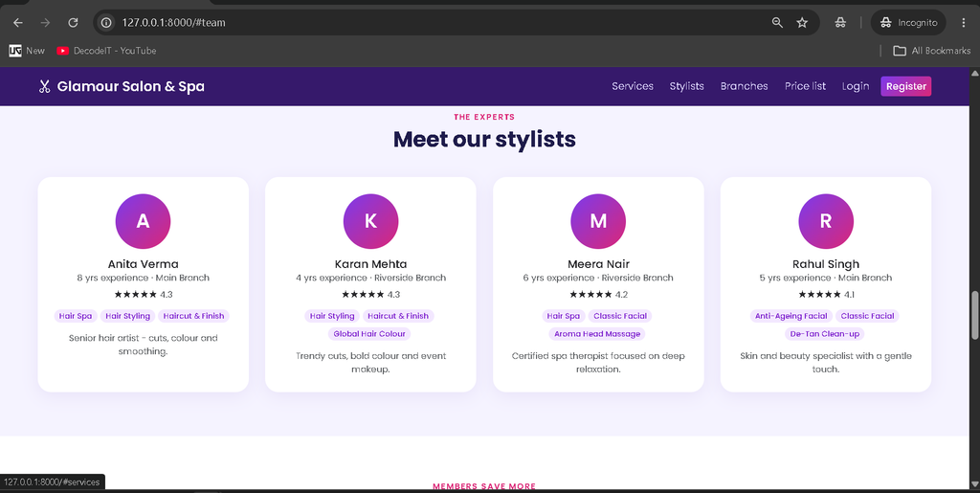Go to Services in the navbar

pos(633,86)
